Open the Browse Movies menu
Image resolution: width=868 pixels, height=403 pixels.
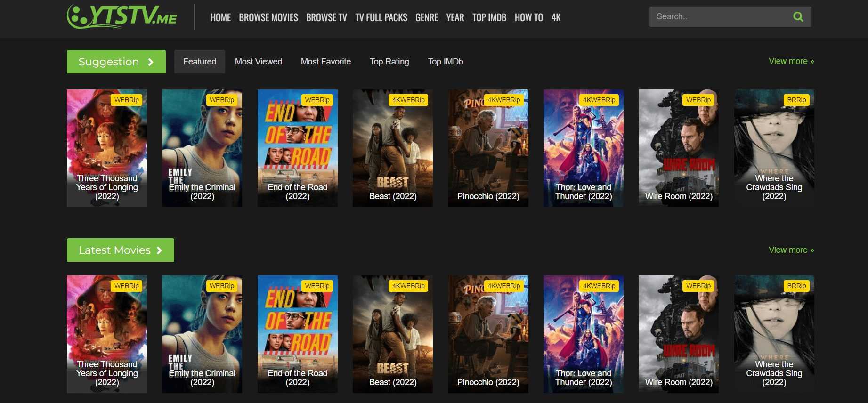(268, 18)
